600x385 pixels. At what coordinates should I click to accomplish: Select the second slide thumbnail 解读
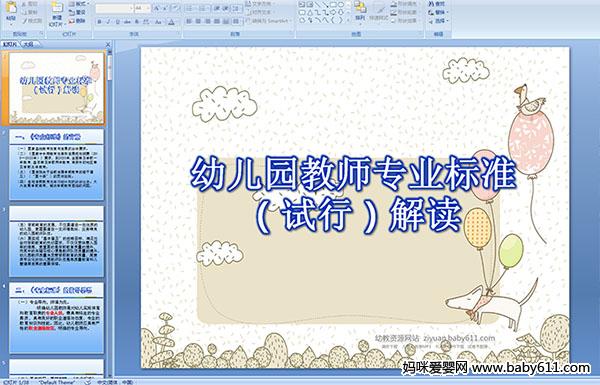[x=56, y=165]
